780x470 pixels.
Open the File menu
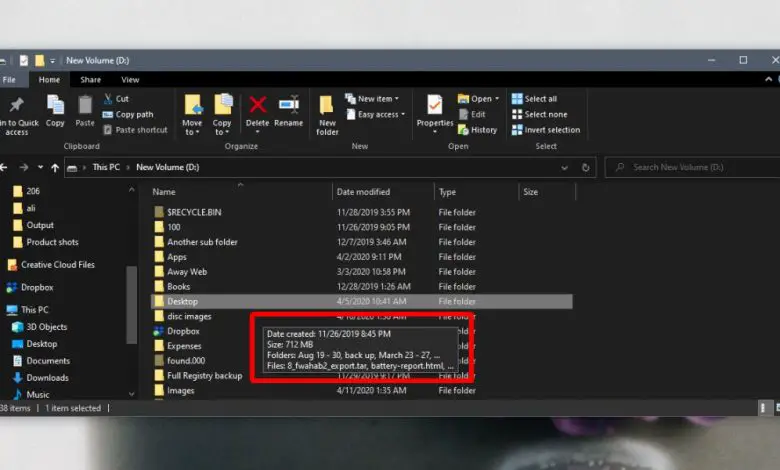click(8, 80)
